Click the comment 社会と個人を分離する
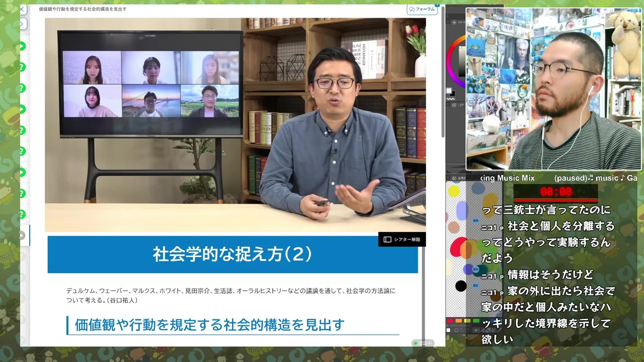Image resolution: width=644 pixels, height=362 pixels. (561, 226)
